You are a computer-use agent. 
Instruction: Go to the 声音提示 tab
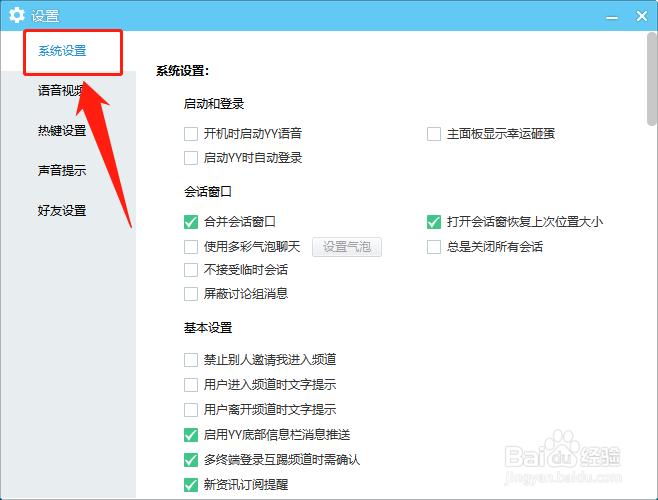[x=62, y=170]
